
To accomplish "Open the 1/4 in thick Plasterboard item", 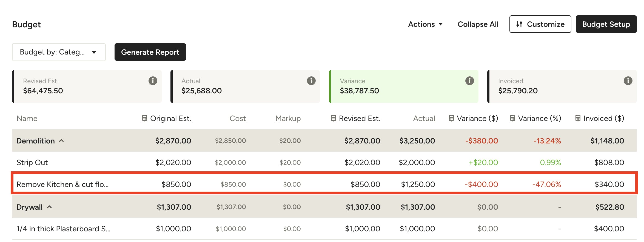I will (63, 229).
